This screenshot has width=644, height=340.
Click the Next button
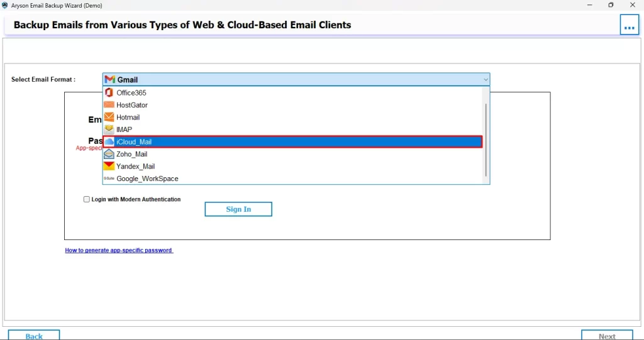[x=607, y=335]
